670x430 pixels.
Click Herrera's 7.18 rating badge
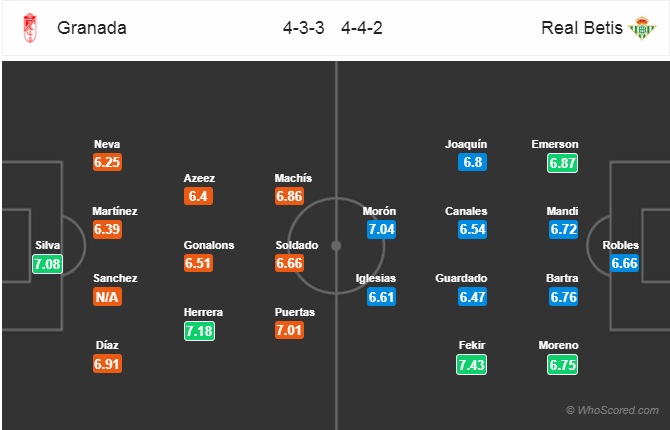[x=200, y=330]
